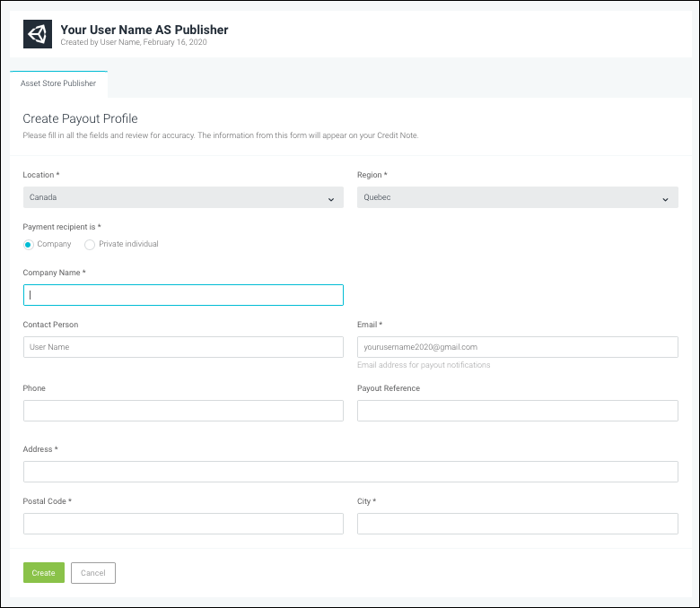The image size is (700, 608).
Task: Focus the Postal Code field
Action: (x=183, y=524)
